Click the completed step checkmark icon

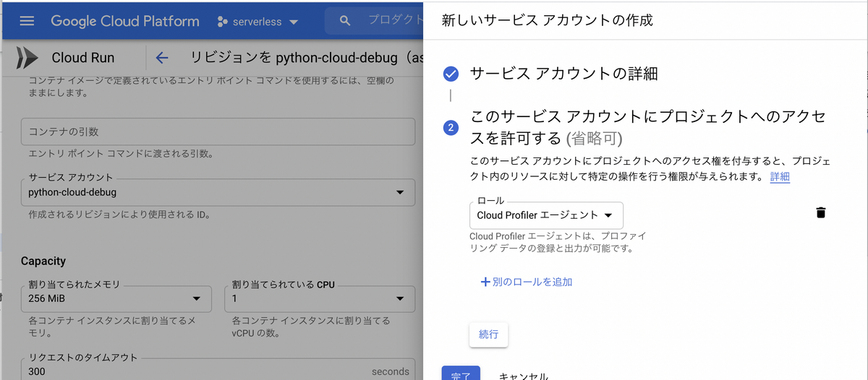tap(451, 74)
